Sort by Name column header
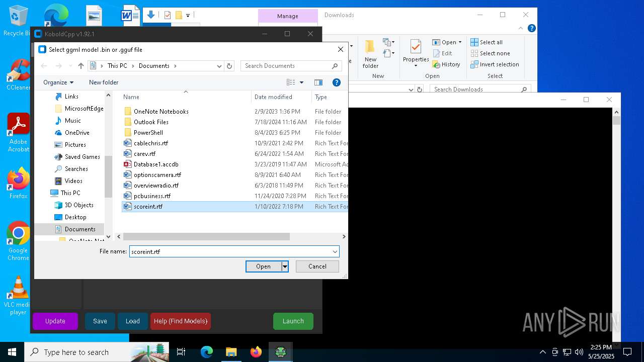 [131, 97]
